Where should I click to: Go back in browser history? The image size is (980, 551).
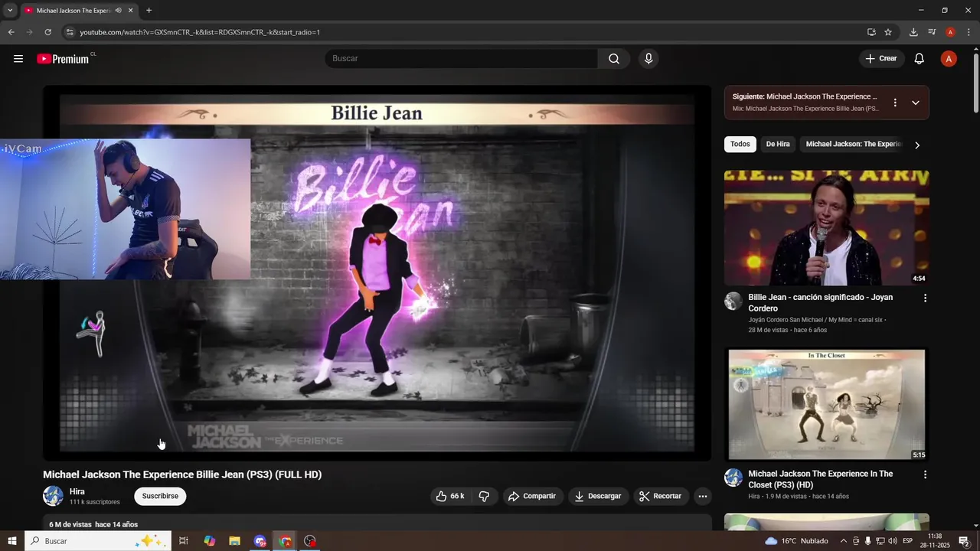11,32
